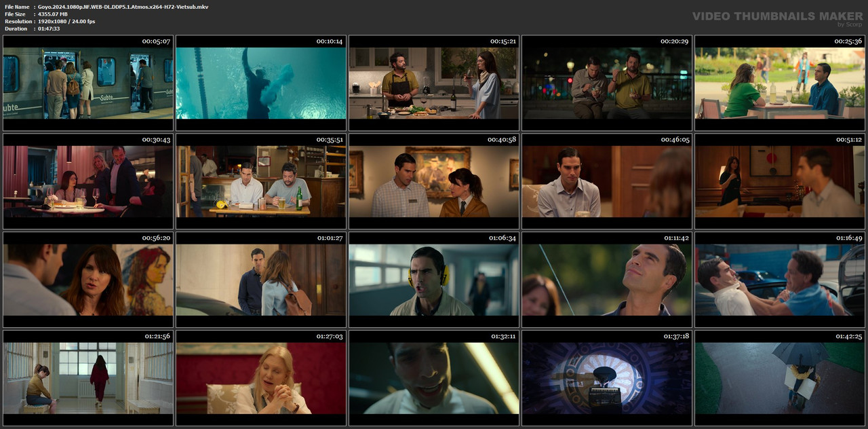The image size is (868, 429).
Task: Click the 00:51:12 timestamp label
Action: pos(848,140)
